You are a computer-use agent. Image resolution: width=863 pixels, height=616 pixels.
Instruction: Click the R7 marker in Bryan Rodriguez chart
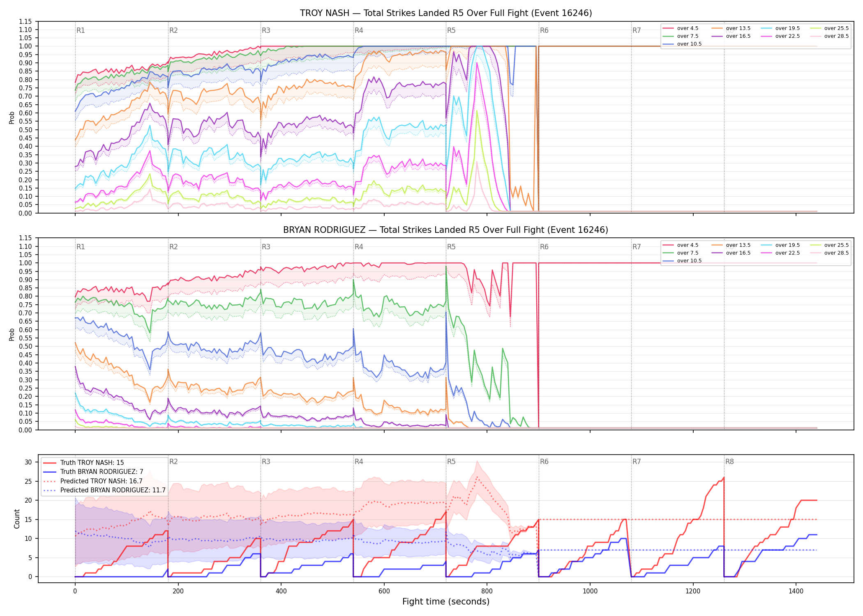[x=637, y=247]
